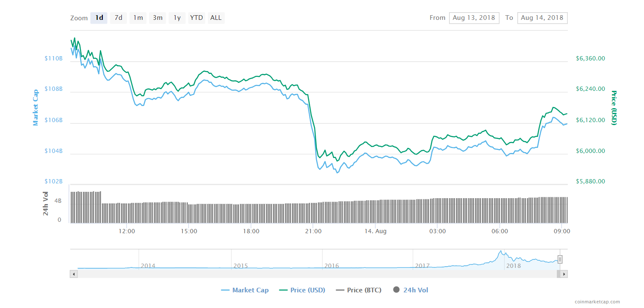Toggle the Price (USD) series legend
The height and width of the screenshot is (308, 644).
(x=302, y=290)
